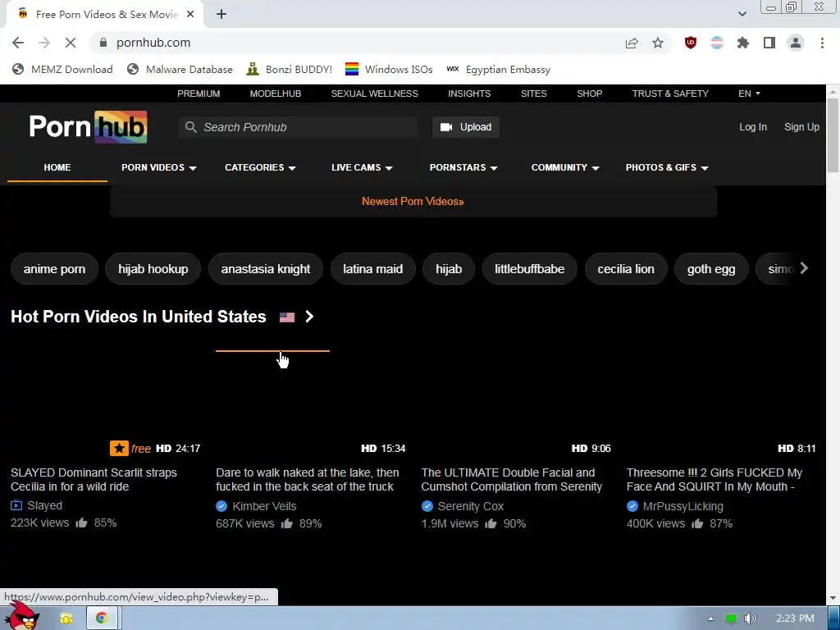Select the HOME tab
Viewport: 840px width, 630px height.
(x=57, y=167)
